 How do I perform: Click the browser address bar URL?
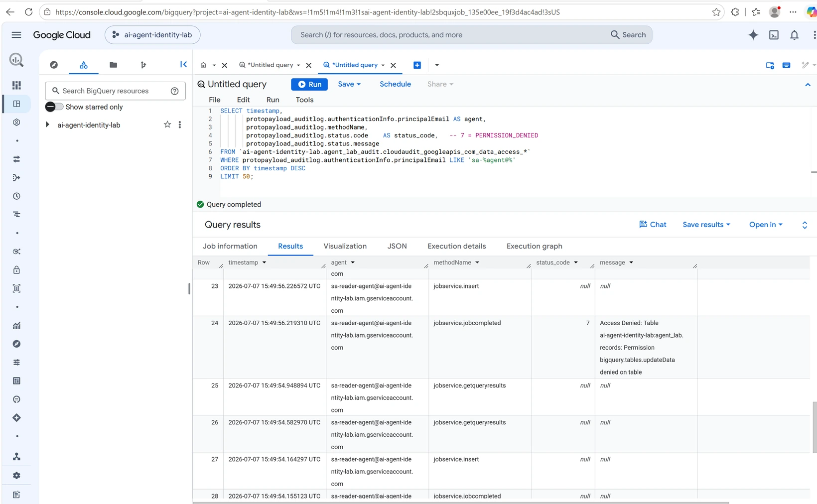point(307,12)
